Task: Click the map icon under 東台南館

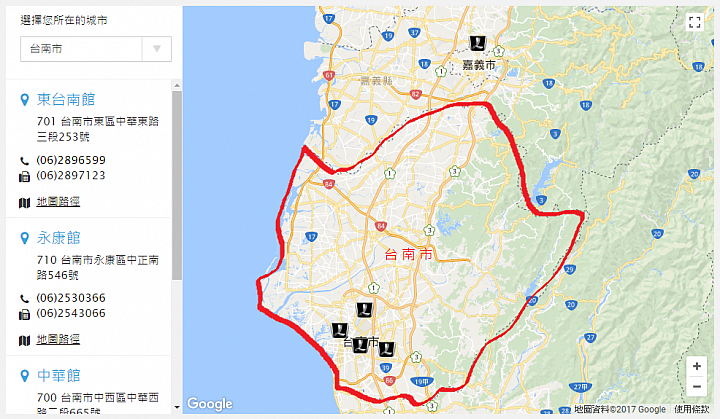Action: [x=24, y=203]
